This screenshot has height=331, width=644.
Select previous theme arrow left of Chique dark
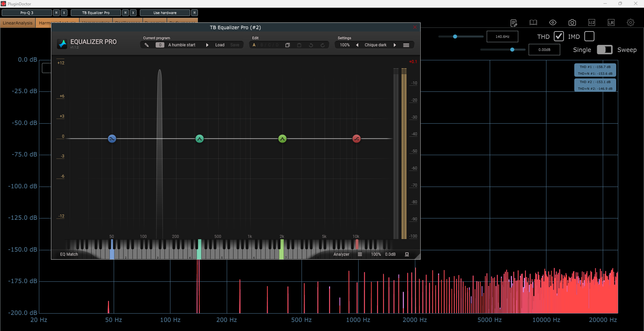(357, 45)
